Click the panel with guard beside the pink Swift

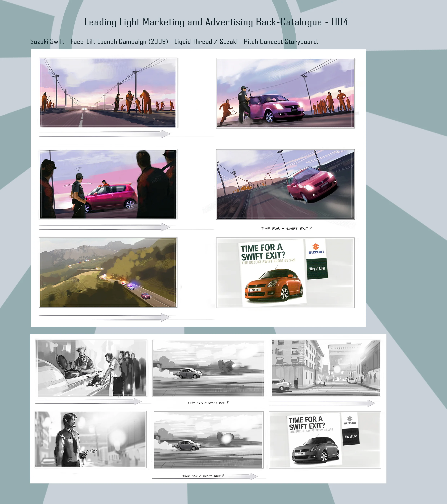(x=285, y=93)
